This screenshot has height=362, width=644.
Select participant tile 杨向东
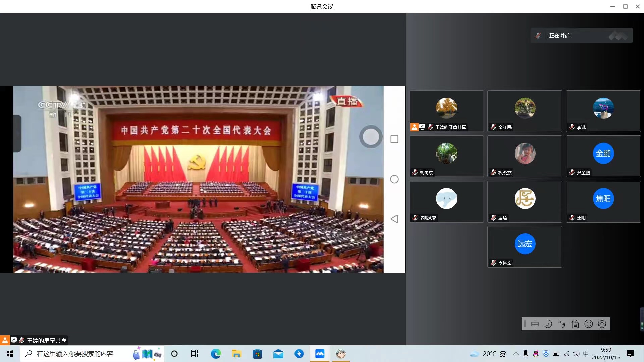click(x=446, y=156)
